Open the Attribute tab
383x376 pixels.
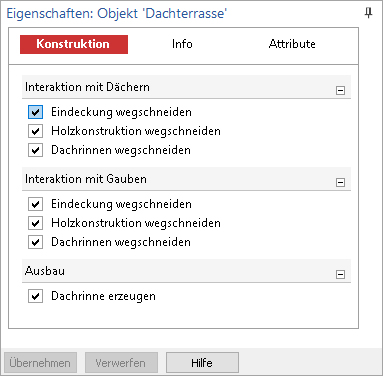[292, 44]
